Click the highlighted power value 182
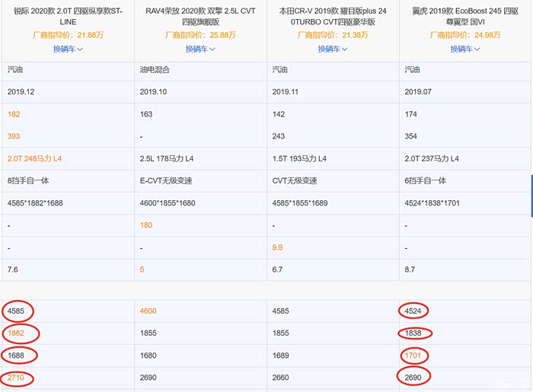Screen dimensions: 533x392 [x=14, y=114]
